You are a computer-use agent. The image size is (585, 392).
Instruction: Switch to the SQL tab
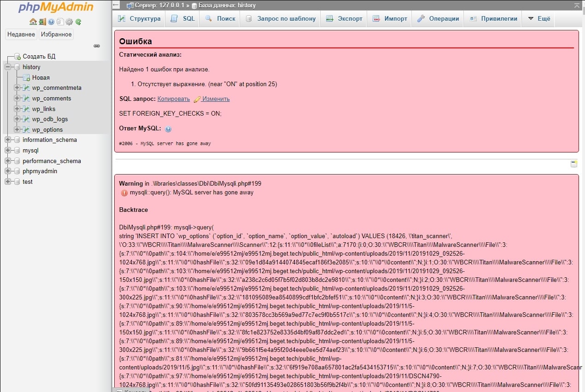coord(183,18)
